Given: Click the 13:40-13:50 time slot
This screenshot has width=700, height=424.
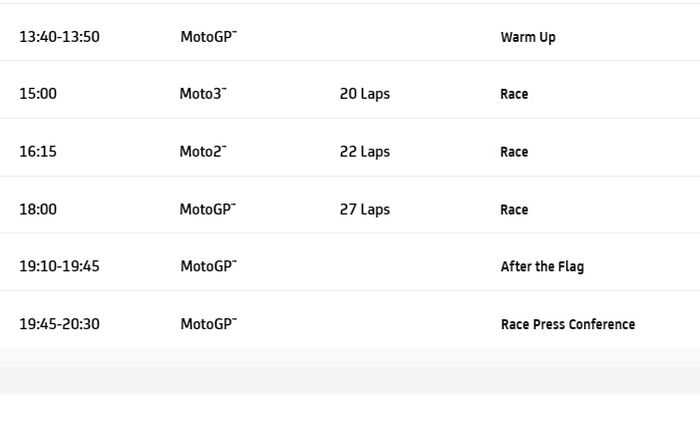Looking at the screenshot, I should tap(59, 37).
